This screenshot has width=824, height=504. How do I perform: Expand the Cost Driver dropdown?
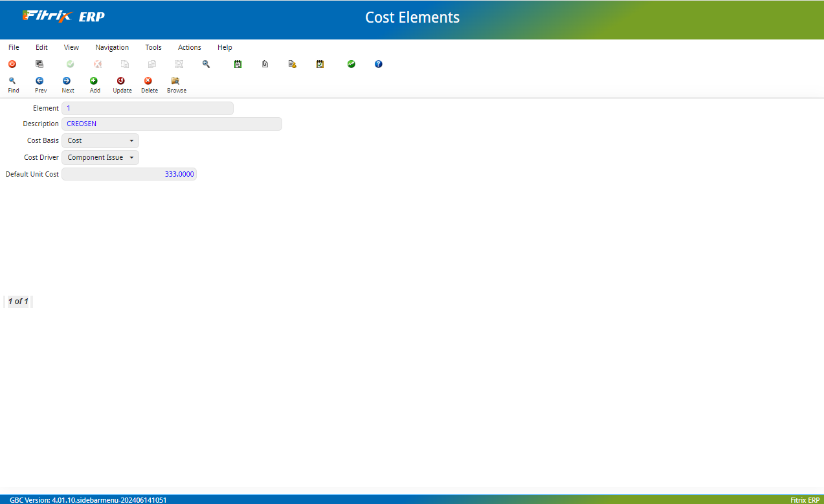pyautogui.click(x=100, y=157)
